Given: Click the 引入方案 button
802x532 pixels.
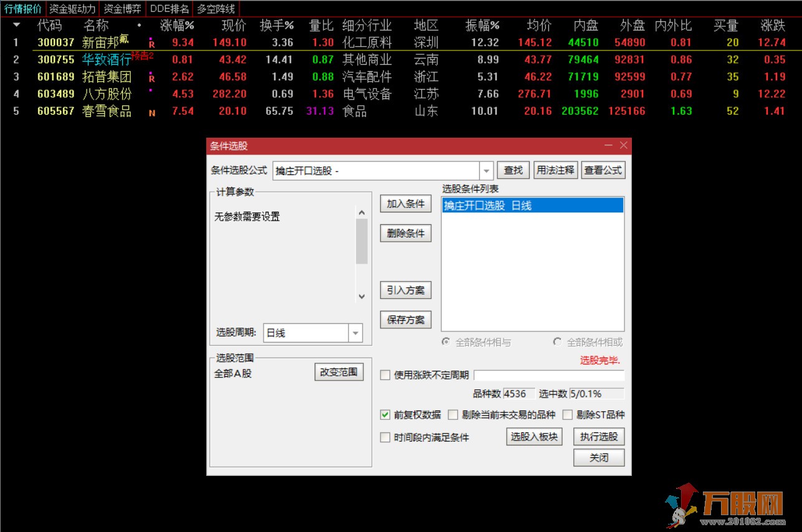Looking at the screenshot, I should (406, 290).
